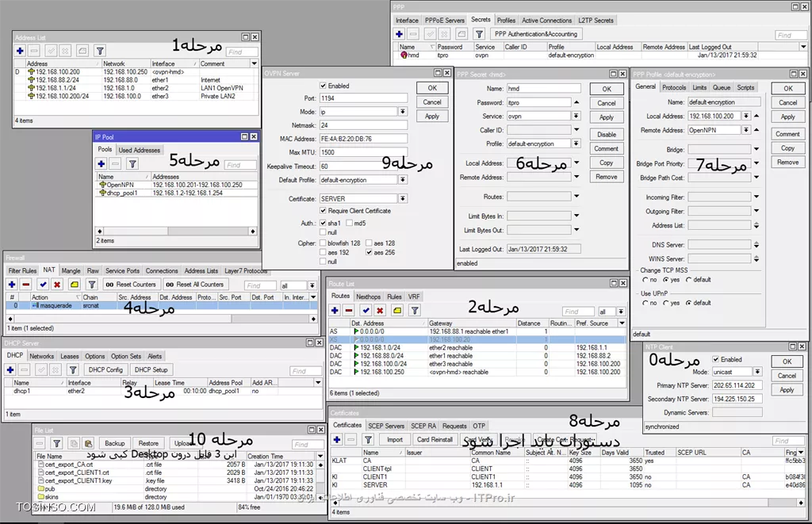Image resolution: width=812 pixels, height=524 pixels.
Task: Switch to Nexthops tab in Route List
Action: [x=368, y=296]
